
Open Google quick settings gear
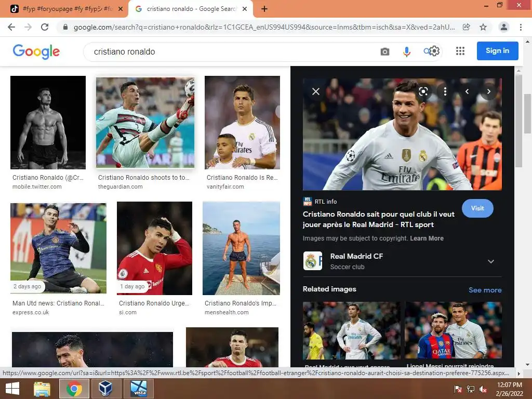434,51
